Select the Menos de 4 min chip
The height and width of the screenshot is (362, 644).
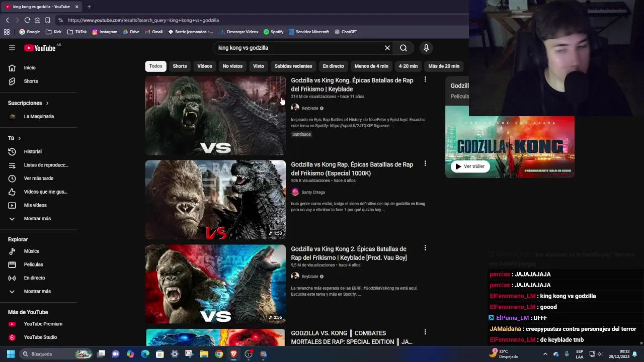coord(371,66)
